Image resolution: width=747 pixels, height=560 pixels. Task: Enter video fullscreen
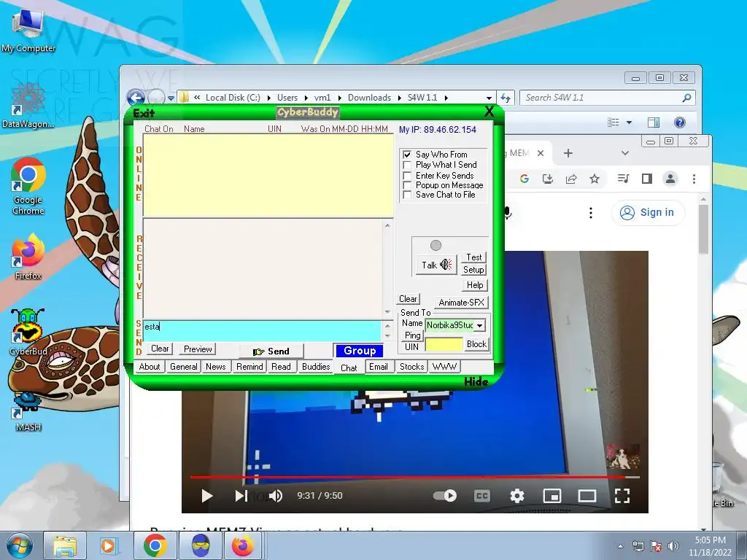tap(622, 496)
